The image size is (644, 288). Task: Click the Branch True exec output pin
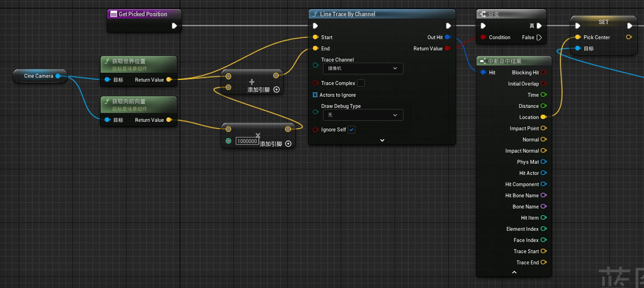pyautogui.click(x=539, y=26)
